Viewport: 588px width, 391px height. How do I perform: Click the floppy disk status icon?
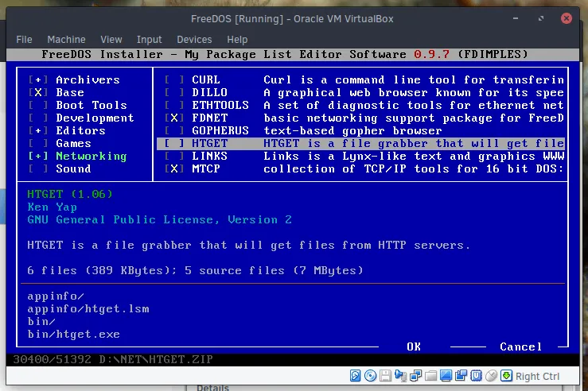[385, 376]
